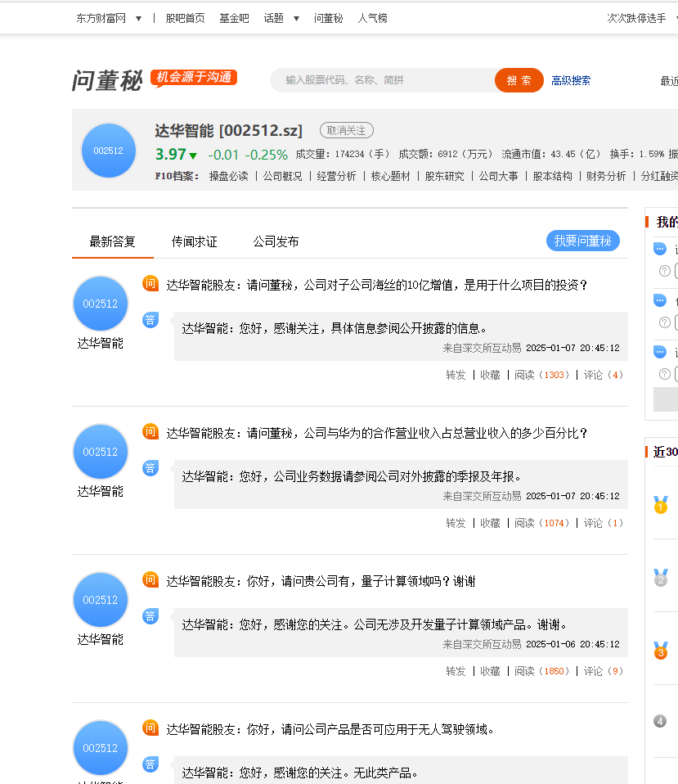Switch to 公司发布 tab
Image resolution: width=678 pixels, height=784 pixels.
[276, 242]
